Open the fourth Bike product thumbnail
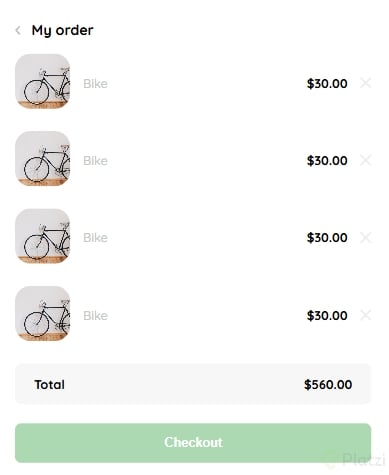Image resolution: width=389 pixels, height=475 pixels. tap(43, 313)
